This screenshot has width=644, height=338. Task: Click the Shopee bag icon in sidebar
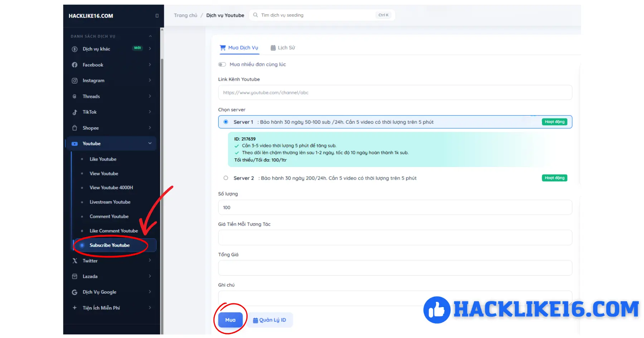pyautogui.click(x=74, y=128)
